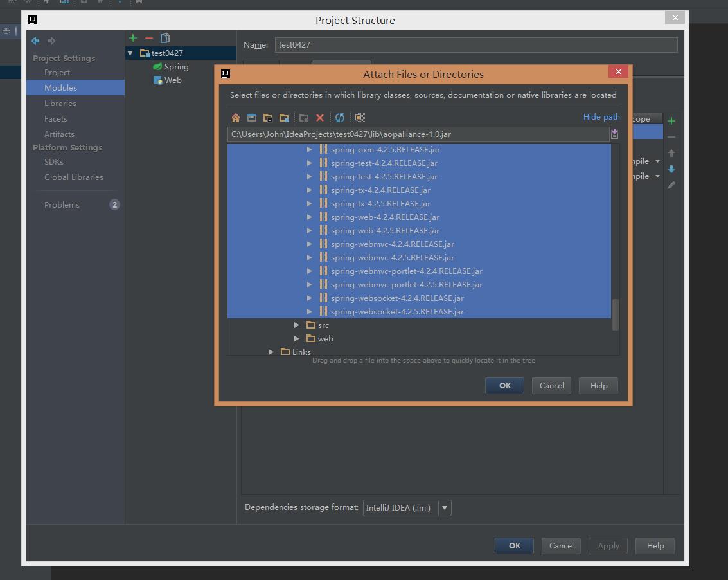This screenshot has height=580, width=728.
Task: Open the second Compile scope dropdown
Action: coord(657,176)
